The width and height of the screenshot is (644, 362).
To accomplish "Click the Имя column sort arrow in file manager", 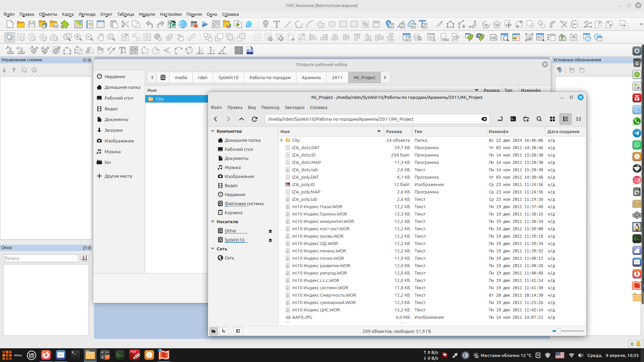I will tap(379, 131).
